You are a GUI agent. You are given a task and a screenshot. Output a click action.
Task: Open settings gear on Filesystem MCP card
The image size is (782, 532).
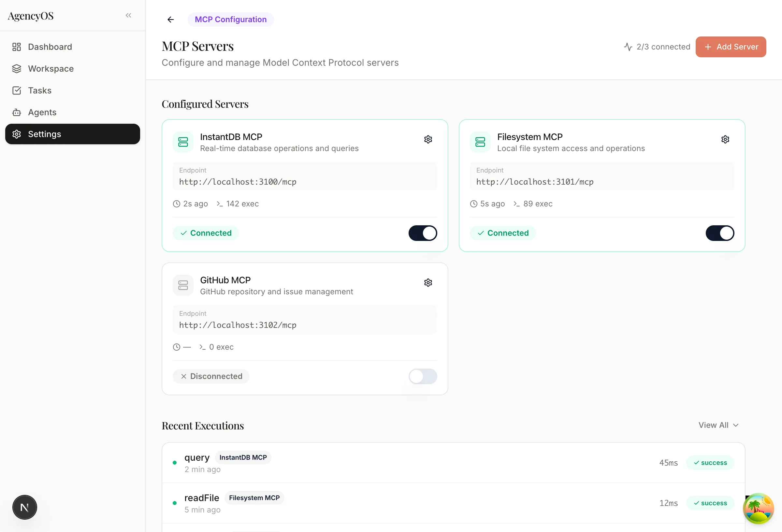tap(725, 139)
